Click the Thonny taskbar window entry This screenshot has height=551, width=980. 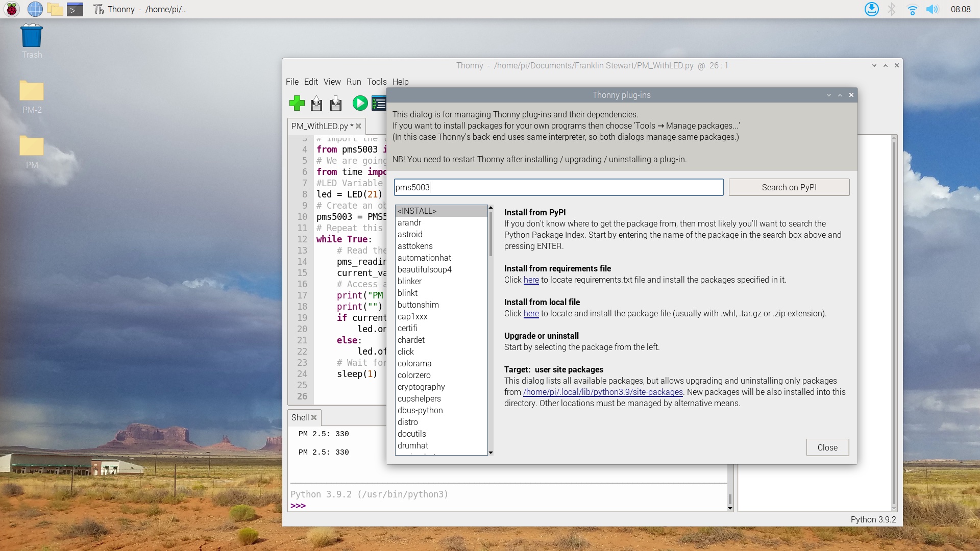click(140, 9)
